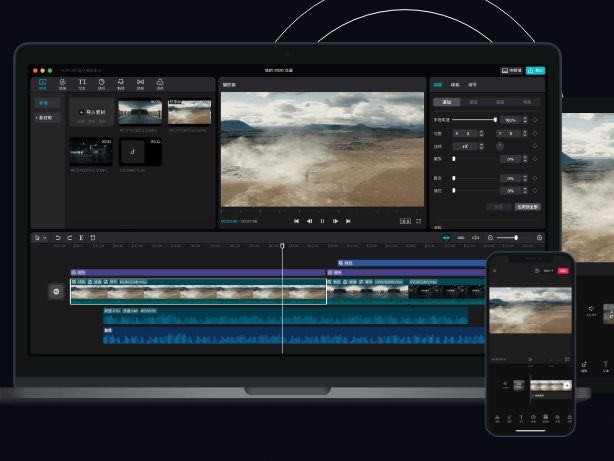
Task: Adjust the slider showing 100% in properties panel
Action: [475, 120]
